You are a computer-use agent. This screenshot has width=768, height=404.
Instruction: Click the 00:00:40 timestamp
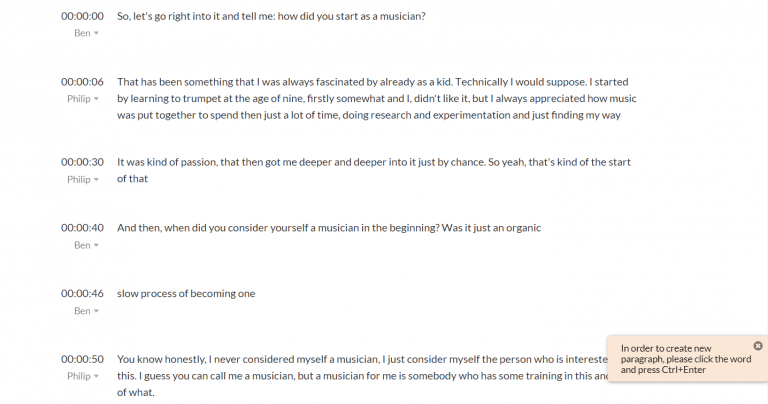click(82, 228)
